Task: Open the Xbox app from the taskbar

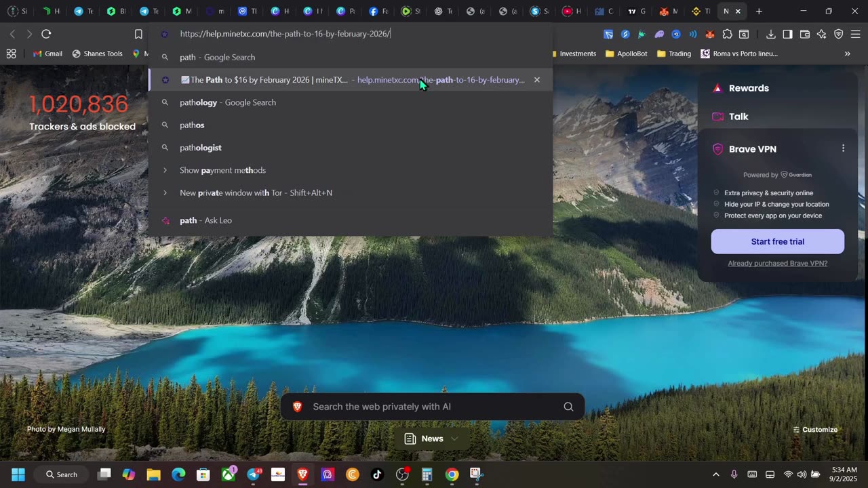Action: pos(229,474)
